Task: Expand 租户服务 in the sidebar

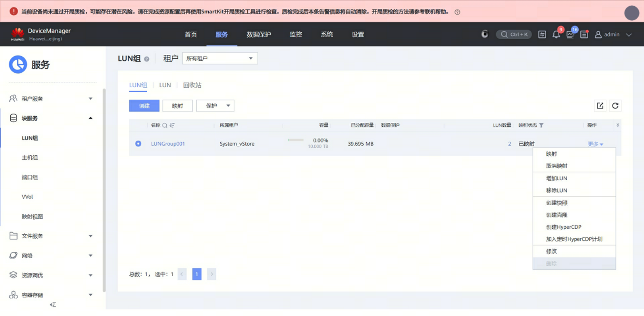Action: pyautogui.click(x=91, y=99)
